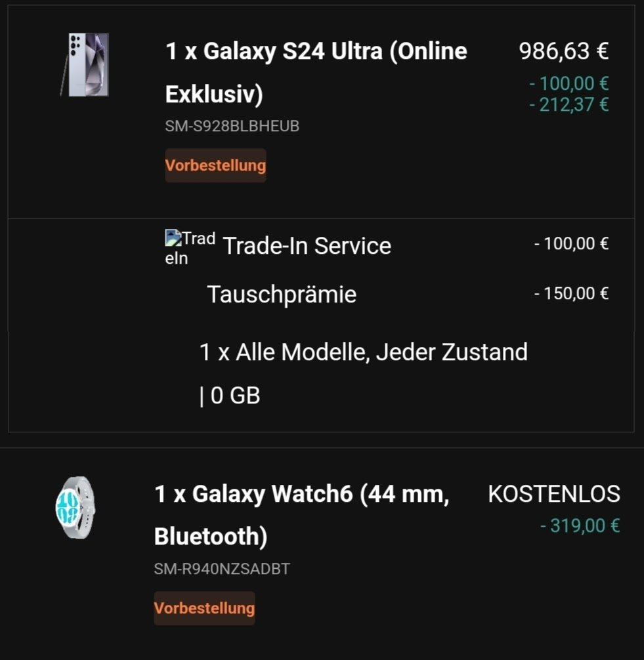Select the "Alle Modelle, Jeder Zustand" trade-in device

(363, 352)
